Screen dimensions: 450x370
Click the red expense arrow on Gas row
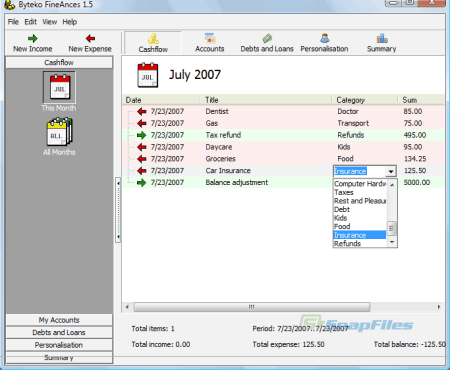tap(142, 123)
